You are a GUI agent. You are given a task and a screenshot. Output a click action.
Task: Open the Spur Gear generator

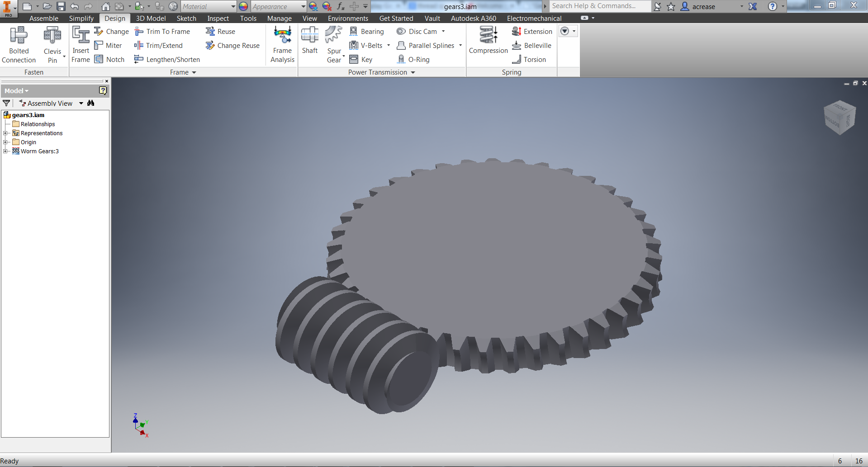pyautogui.click(x=334, y=45)
